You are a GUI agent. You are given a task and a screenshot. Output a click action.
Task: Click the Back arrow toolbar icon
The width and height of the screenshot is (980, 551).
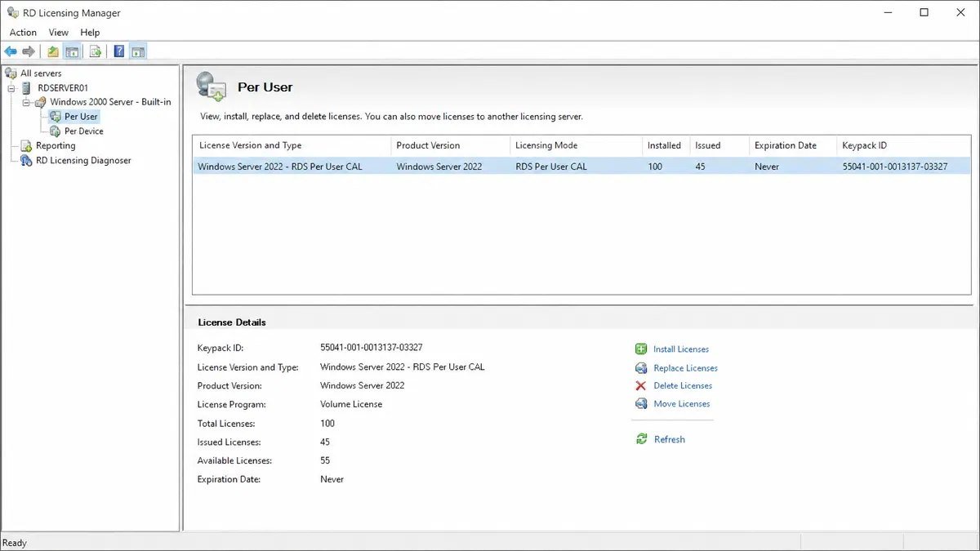coord(11,51)
